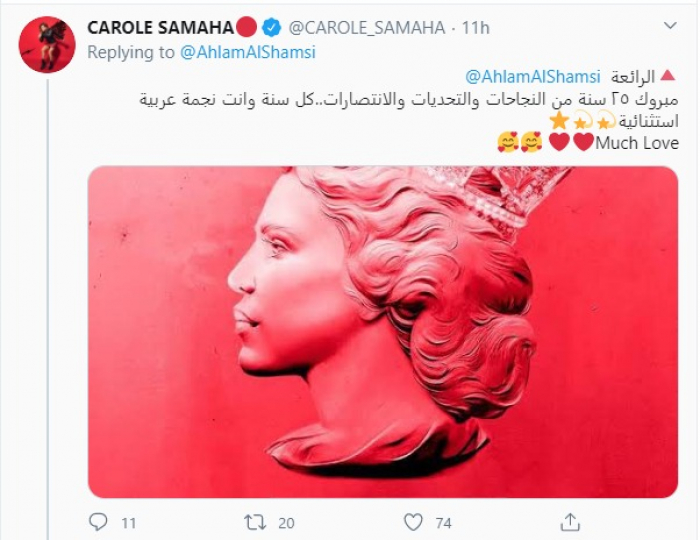Click the vertical thread line below avatar
This screenshot has width=700, height=540.
[x=48, y=310]
